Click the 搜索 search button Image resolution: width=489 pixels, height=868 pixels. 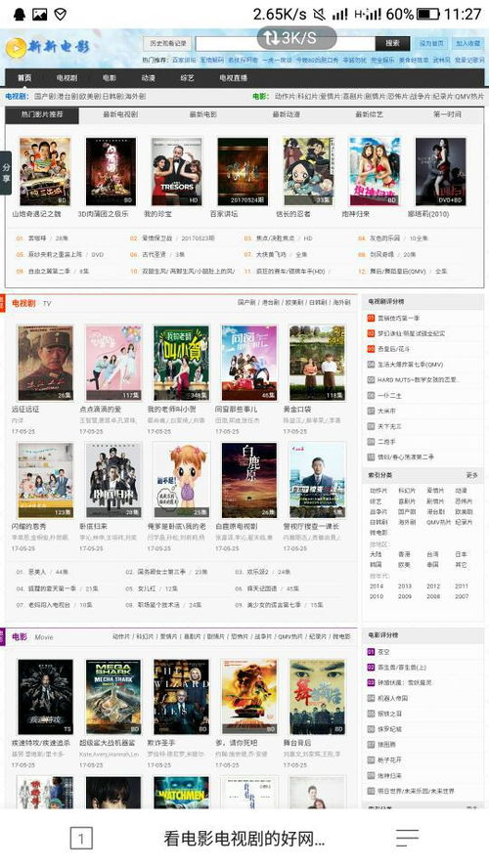point(392,43)
